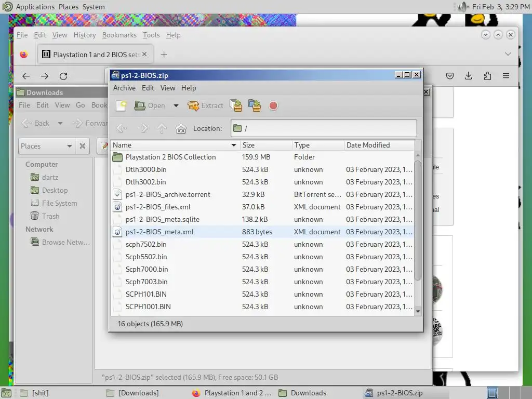
Task: Click the red stop operation icon
Action: 273,106
